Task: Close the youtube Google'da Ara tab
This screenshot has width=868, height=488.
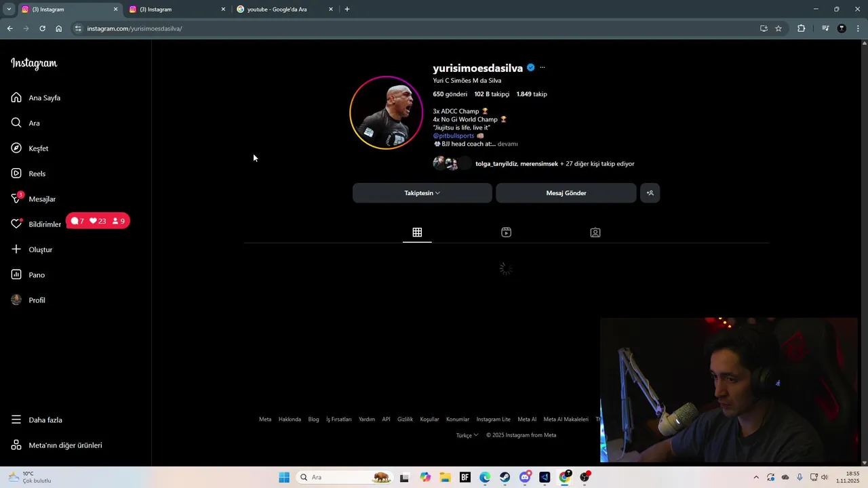Action: [x=331, y=9]
